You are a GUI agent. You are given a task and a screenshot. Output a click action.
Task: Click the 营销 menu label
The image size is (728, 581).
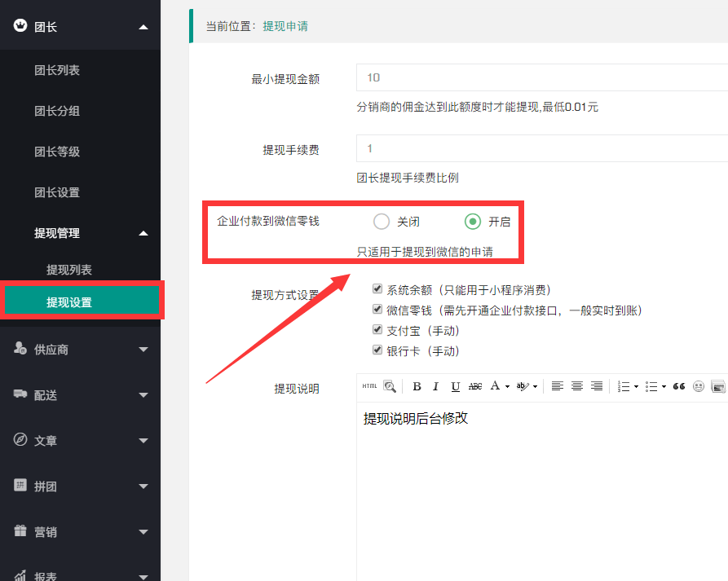tap(46, 532)
